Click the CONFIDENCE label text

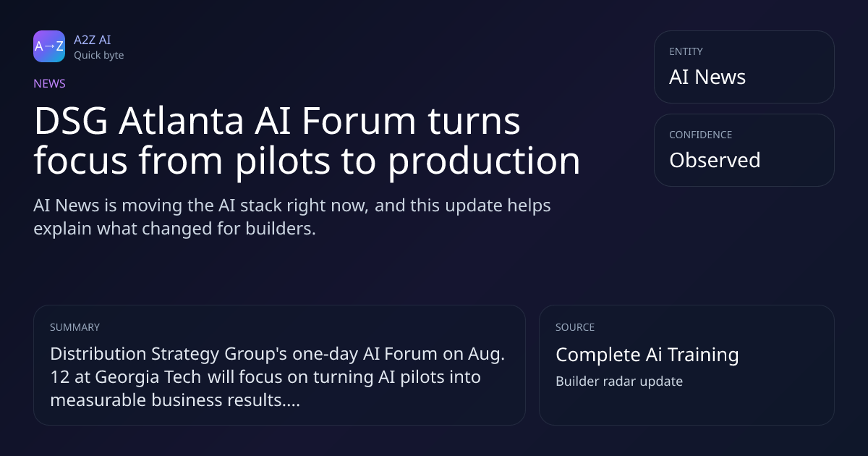point(700,135)
